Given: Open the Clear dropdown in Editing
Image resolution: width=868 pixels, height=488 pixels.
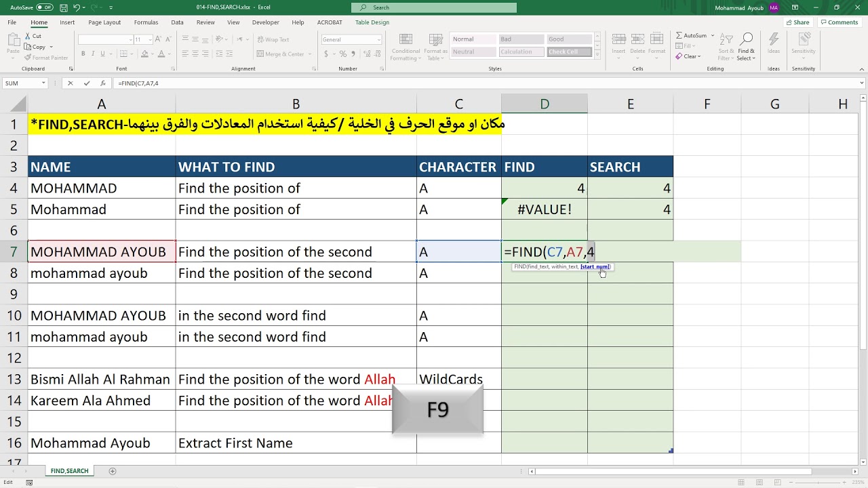Looking at the screenshot, I should coord(688,56).
